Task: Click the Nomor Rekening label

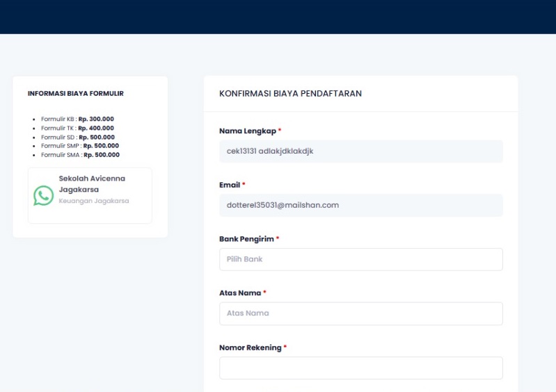Action: 250,348
